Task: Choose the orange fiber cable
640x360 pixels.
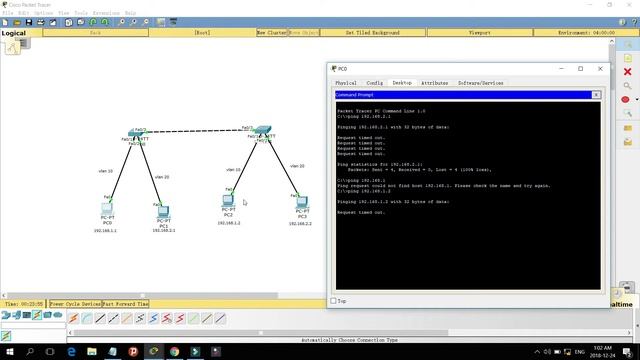Action: [x=127, y=318]
